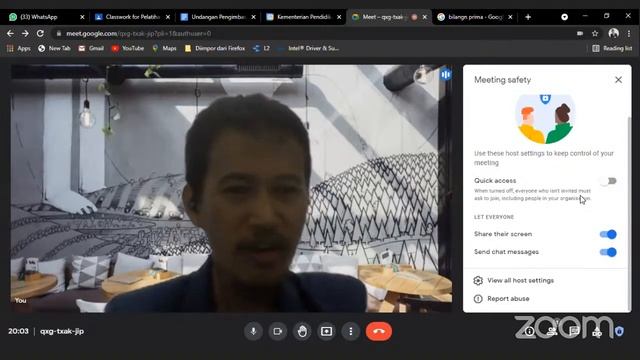The image size is (640, 360).
Task: Click the host controls shield icon
Action: tap(619, 331)
